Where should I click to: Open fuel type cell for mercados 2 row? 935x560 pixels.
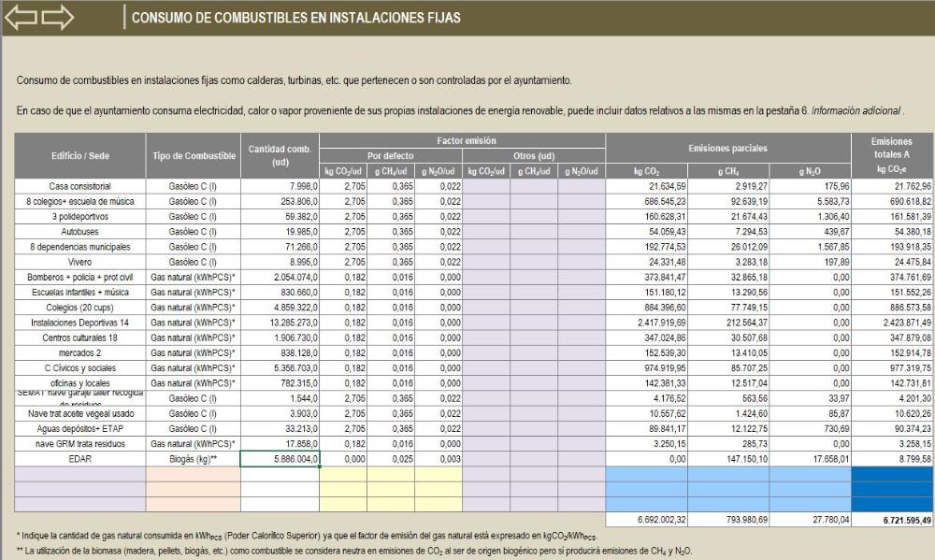193,352
